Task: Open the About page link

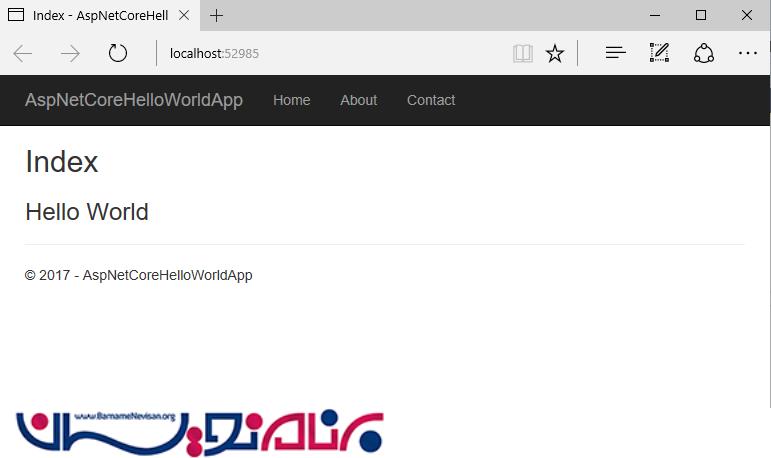Action: (358, 100)
